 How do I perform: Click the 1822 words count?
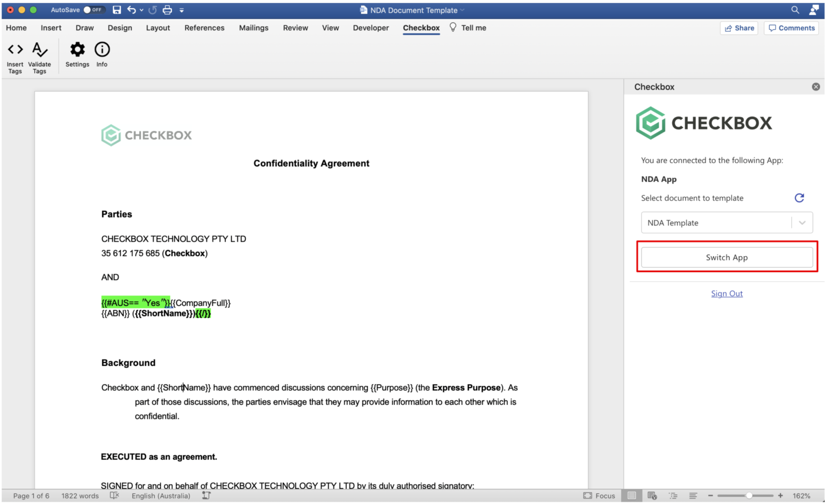[x=80, y=496]
